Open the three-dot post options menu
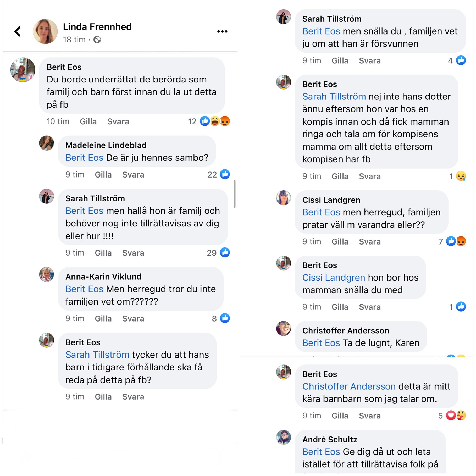Screen dimensions: 476x476 click(222, 31)
